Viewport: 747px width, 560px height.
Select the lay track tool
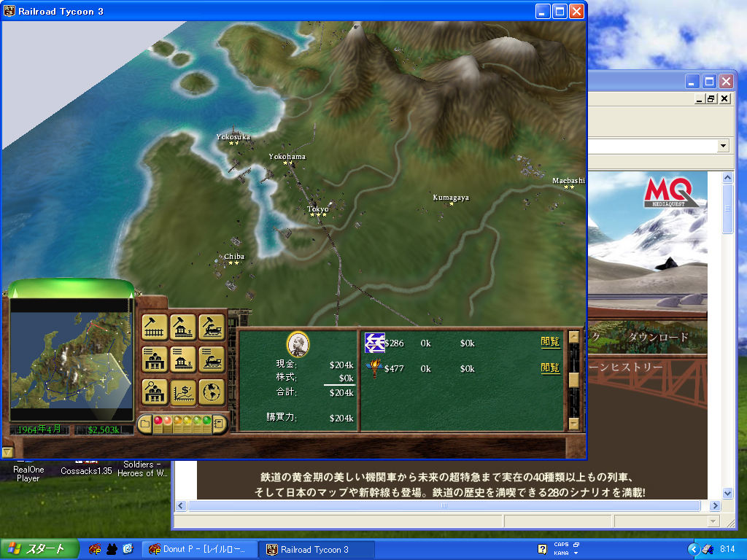pyautogui.click(x=155, y=327)
